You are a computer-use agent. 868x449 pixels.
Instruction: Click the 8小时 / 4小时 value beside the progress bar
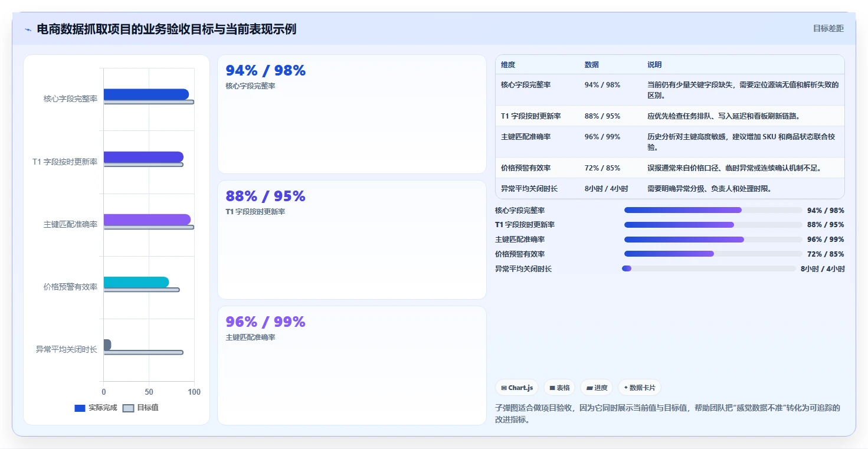coord(823,268)
